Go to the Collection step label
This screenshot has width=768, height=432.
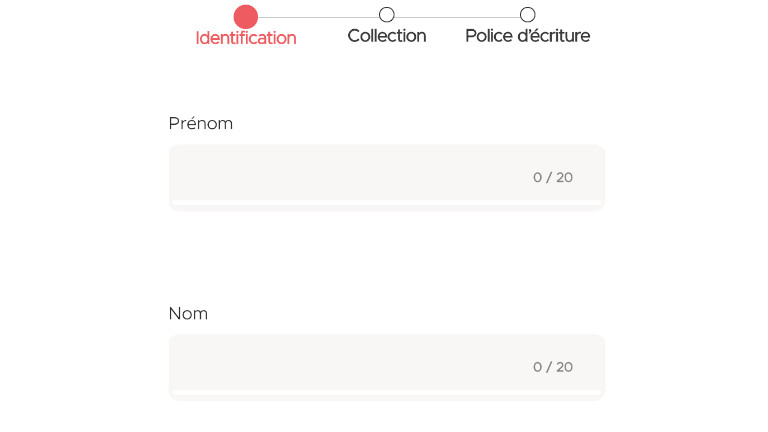tap(387, 36)
